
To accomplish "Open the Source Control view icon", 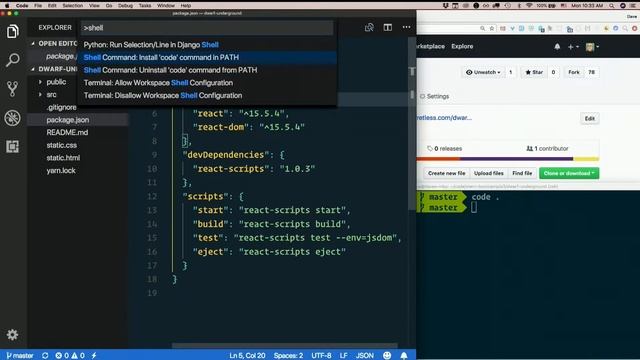I will coord(13,89).
